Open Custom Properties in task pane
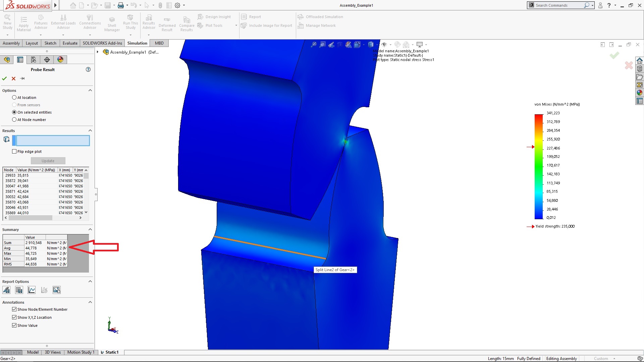Image resolution: width=644 pixels, height=362 pixels. point(640,101)
